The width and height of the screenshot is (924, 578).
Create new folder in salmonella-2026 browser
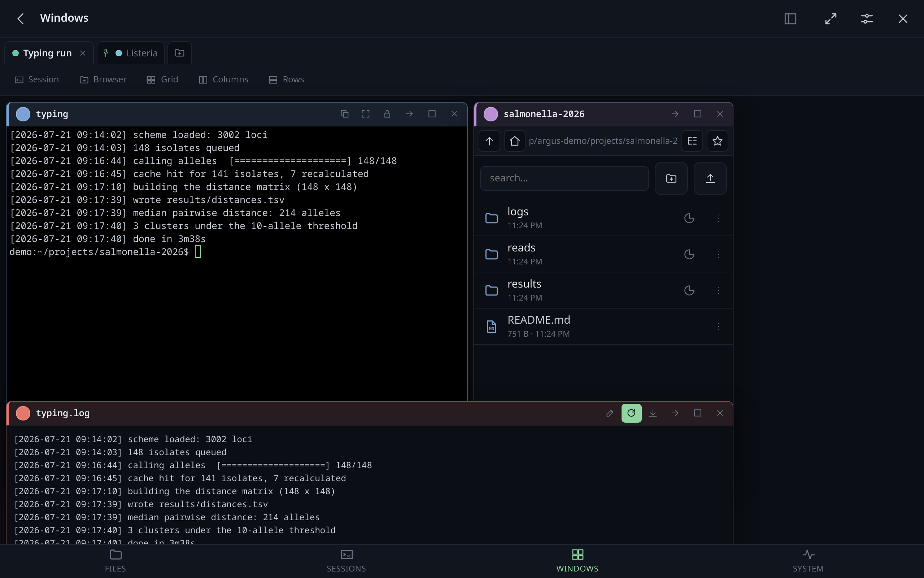[671, 178]
